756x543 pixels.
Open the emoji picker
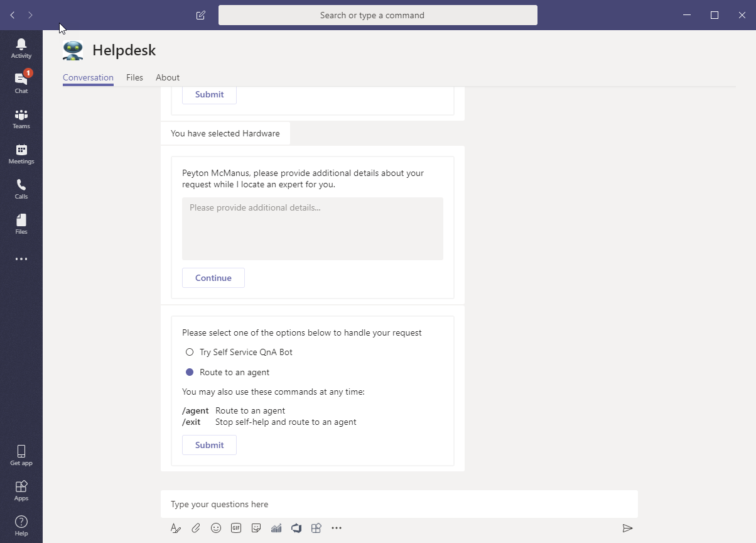click(216, 528)
